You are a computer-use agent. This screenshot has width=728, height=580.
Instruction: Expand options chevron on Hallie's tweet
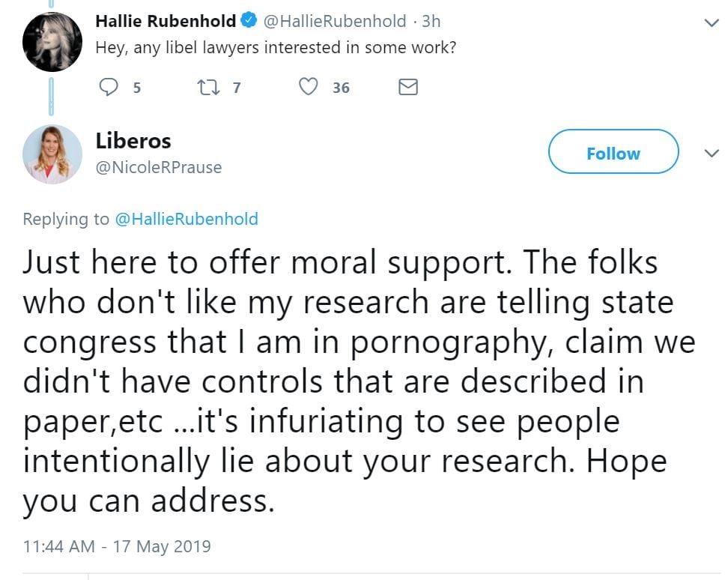coord(712,22)
